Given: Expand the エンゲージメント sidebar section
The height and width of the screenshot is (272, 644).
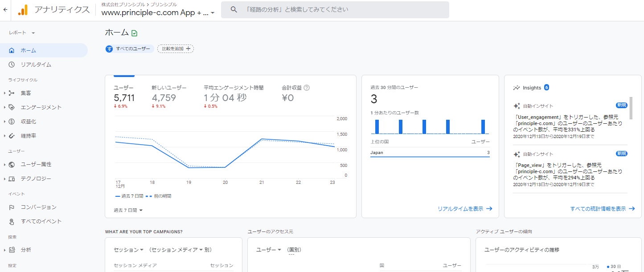Looking at the screenshot, I should pos(41,107).
